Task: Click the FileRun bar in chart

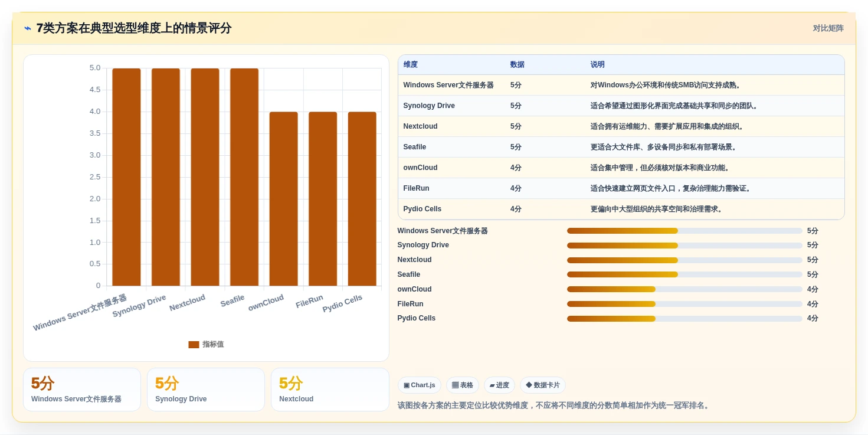Action: coord(323,199)
